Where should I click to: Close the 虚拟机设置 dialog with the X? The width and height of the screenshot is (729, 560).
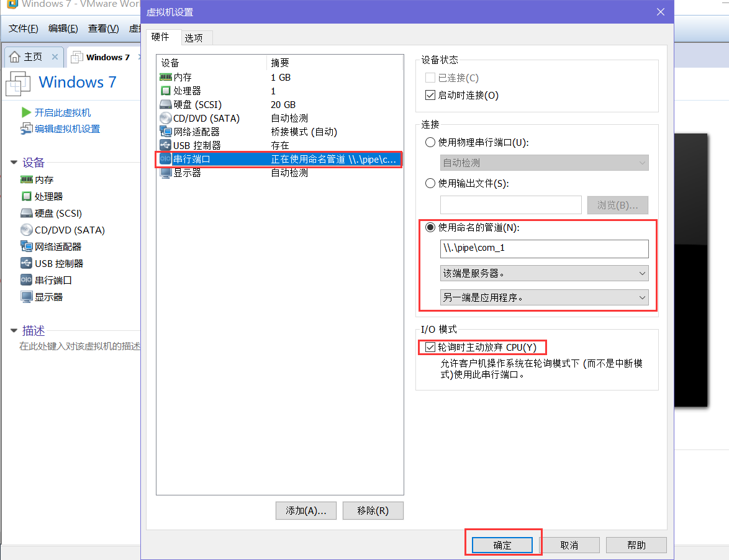tap(661, 12)
